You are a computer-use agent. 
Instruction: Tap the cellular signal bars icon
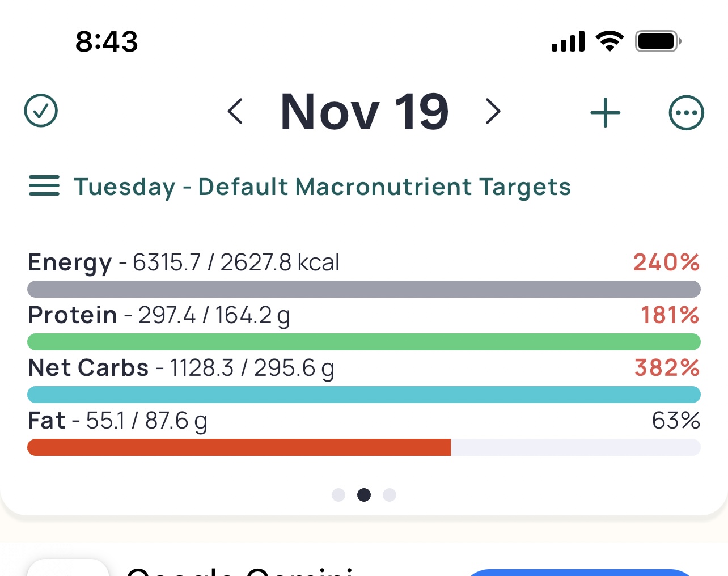pos(568,42)
